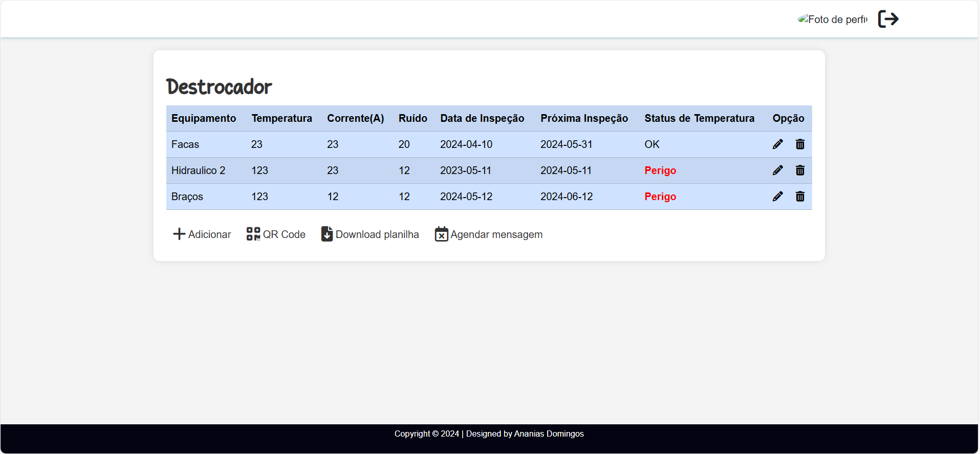Edit the Facas row with pencil icon
This screenshot has width=980, height=454.
[x=777, y=144]
